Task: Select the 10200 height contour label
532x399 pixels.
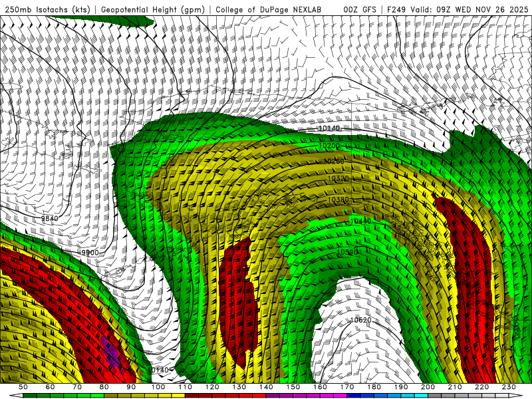Action: click(329, 146)
